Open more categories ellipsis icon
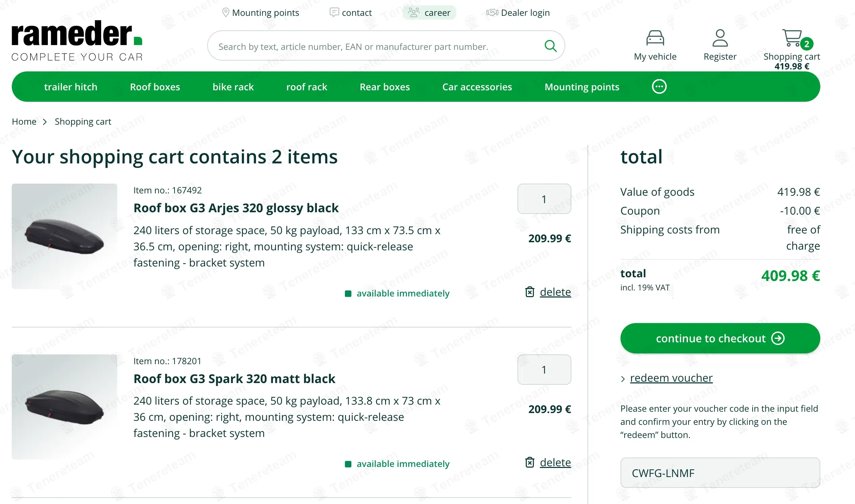This screenshot has width=855, height=504. pyautogui.click(x=659, y=87)
